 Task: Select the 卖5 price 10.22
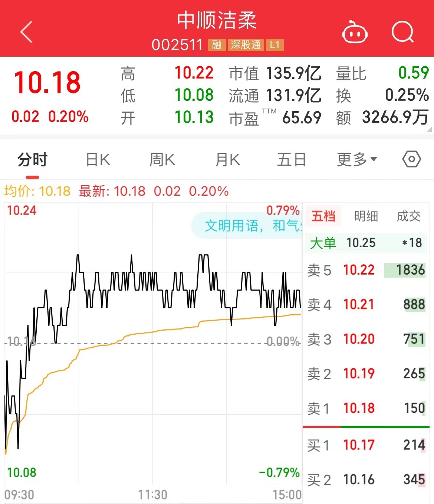[359, 270]
